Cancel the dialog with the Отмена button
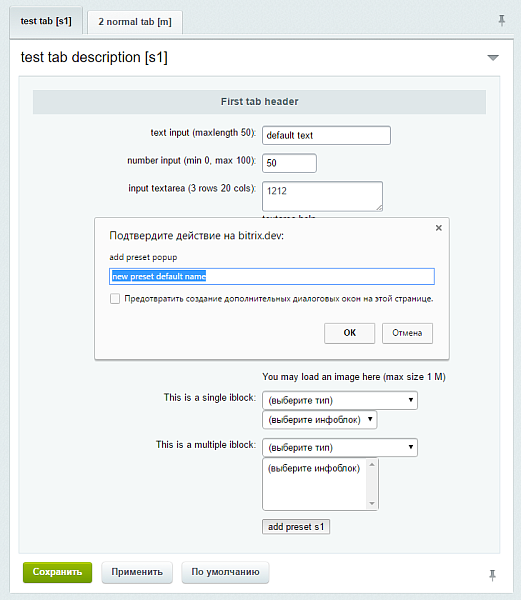The width and height of the screenshot is (521, 600). pos(407,333)
